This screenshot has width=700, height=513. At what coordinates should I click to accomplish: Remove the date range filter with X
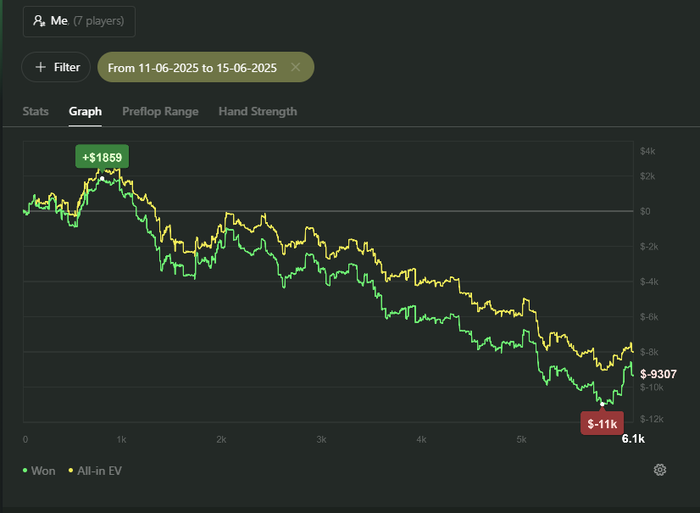(295, 67)
